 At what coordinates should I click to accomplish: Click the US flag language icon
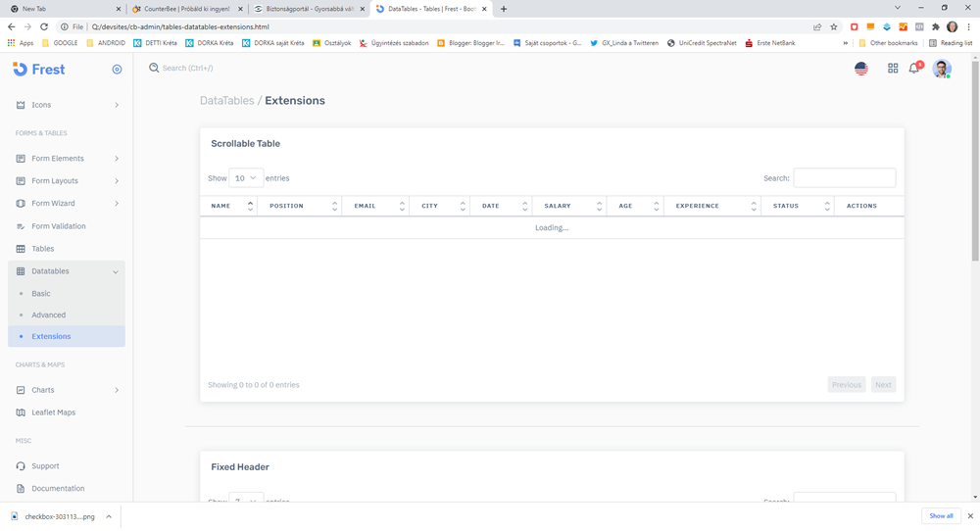[861, 69]
